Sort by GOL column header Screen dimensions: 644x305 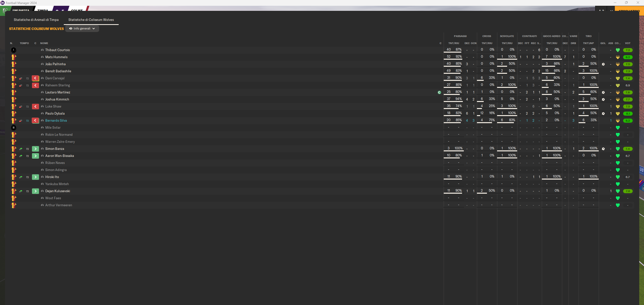(603, 43)
